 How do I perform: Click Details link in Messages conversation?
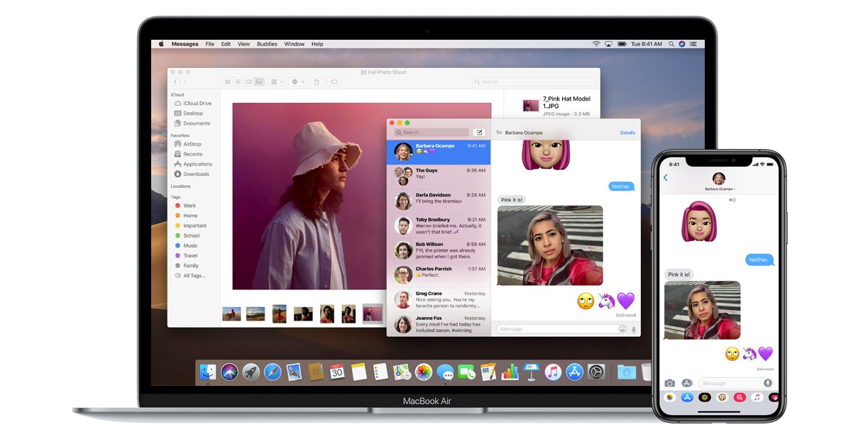627,133
